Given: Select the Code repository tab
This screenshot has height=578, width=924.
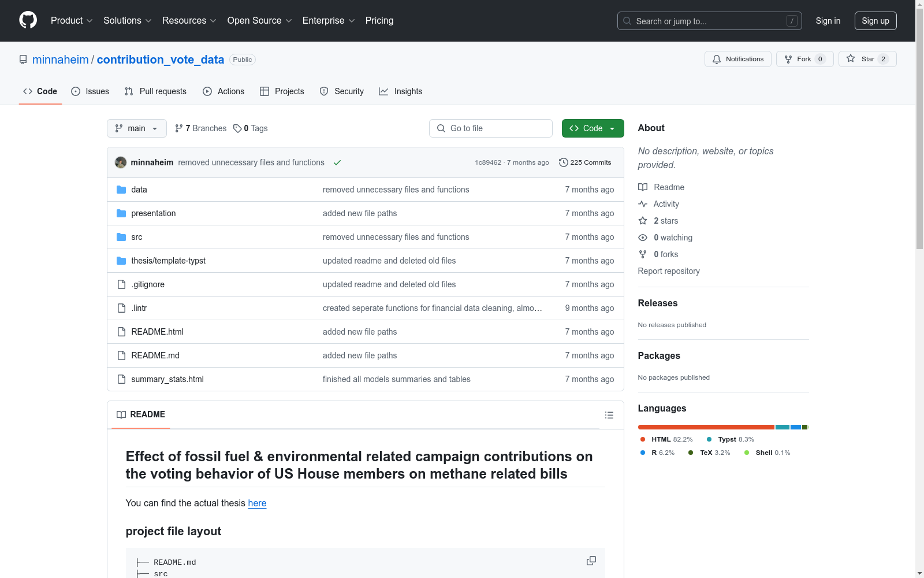Looking at the screenshot, I should click(40, 91).
